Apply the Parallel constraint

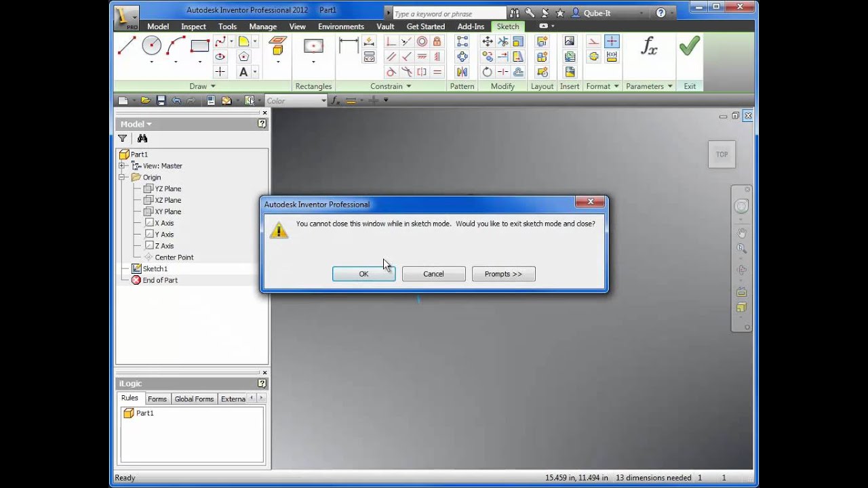[x=391, y=57]
